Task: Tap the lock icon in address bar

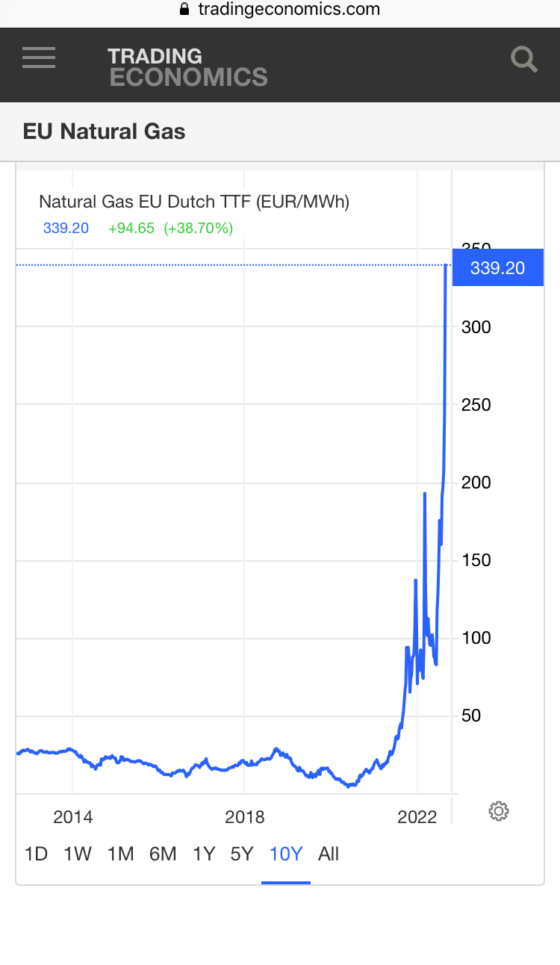Action: pos(184,10)
